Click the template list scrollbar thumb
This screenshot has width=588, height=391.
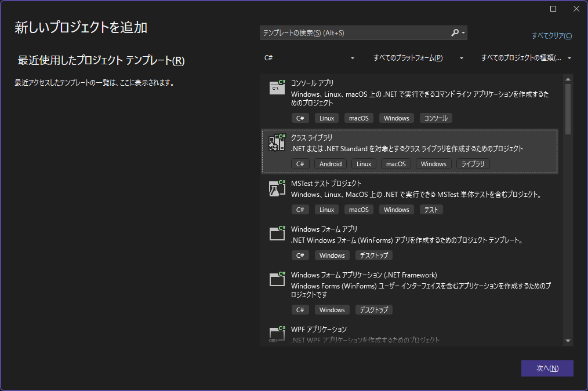[x=568, y=109]
